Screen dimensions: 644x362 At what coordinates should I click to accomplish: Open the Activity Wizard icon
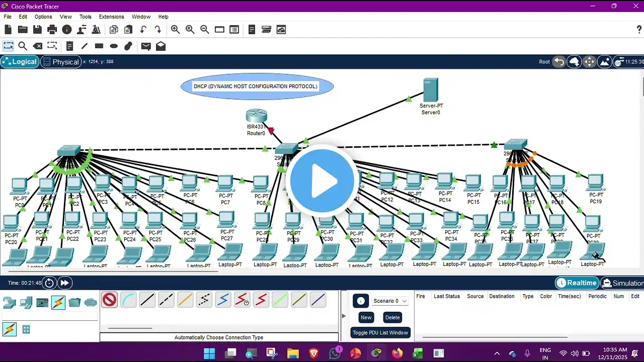[81, 30]
